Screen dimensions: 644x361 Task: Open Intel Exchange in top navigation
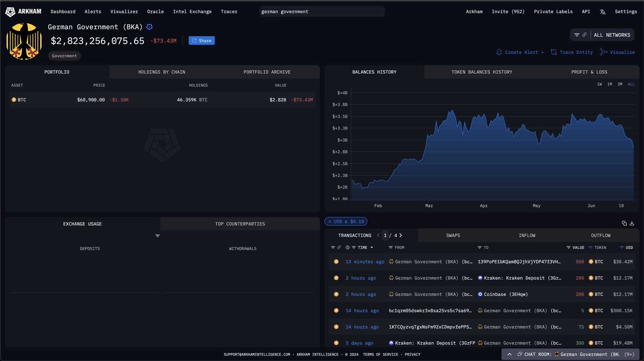(192, 12)
